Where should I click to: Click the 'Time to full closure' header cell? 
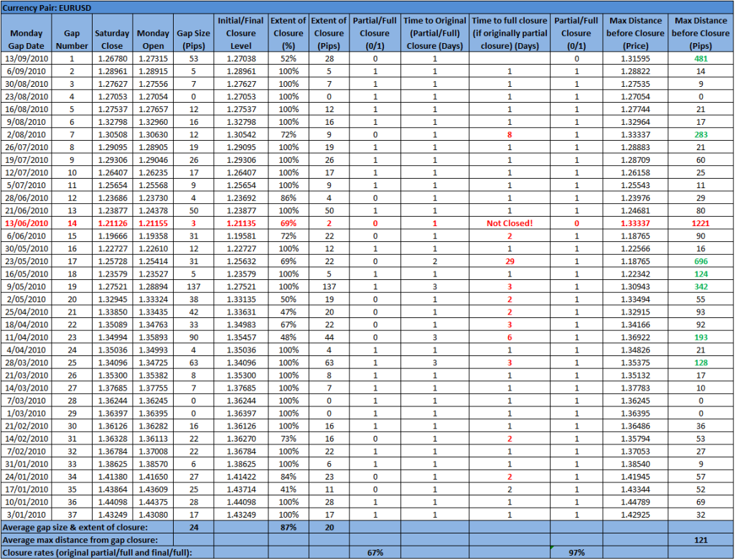(x=510, y=33)
